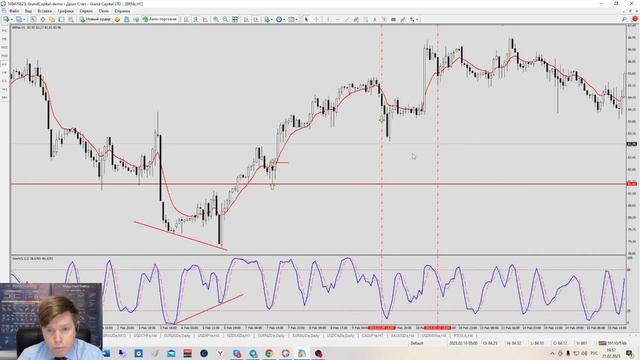Image resolution: width=640 pixels, height=360 pixels.
Task: Switch to the #TSLA,H4 chart tab
Action: click(462, 336)
